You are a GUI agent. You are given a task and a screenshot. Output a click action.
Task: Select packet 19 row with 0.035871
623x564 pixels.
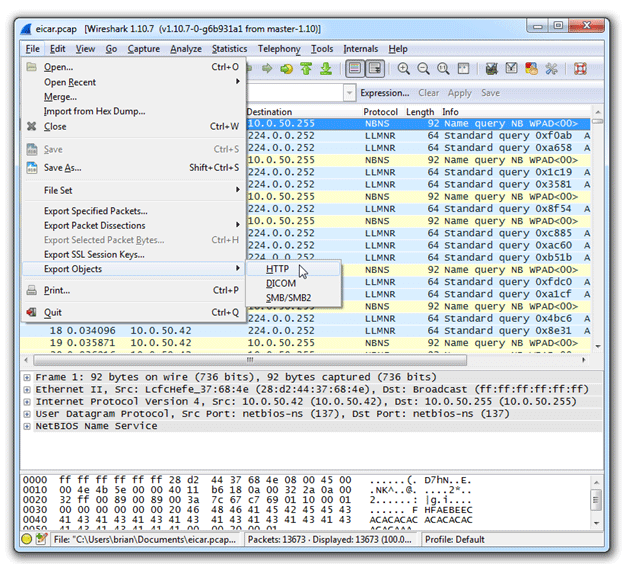tap(305, 343)
